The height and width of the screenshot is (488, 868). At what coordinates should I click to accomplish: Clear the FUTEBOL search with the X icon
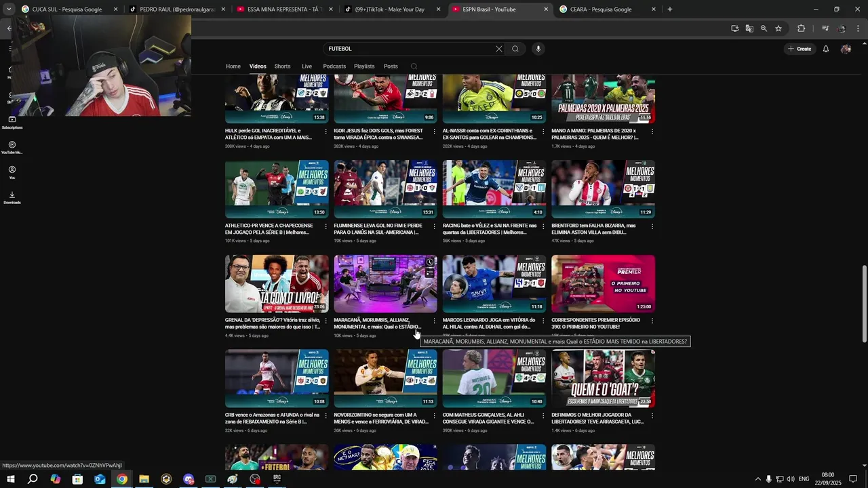coord(499,49)
